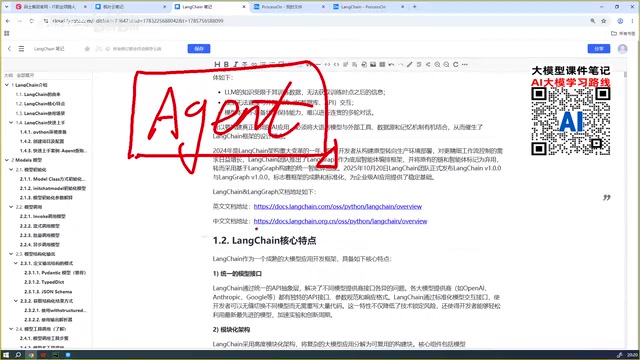Viewport: 640px width, 360px height.
Task: Collapse the '1 LangChain介绍' outline section
Action: tap(7, 85)
